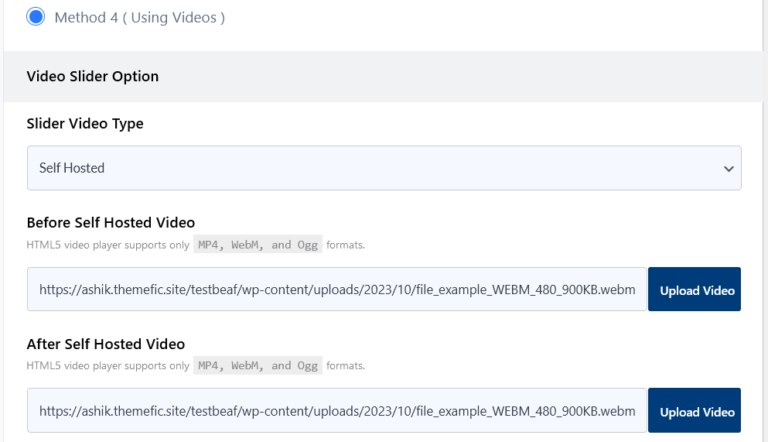Click the 'Method 4 ( Using Videos )' label
This screenshot has width=768, height=442.
coord(139,18)
